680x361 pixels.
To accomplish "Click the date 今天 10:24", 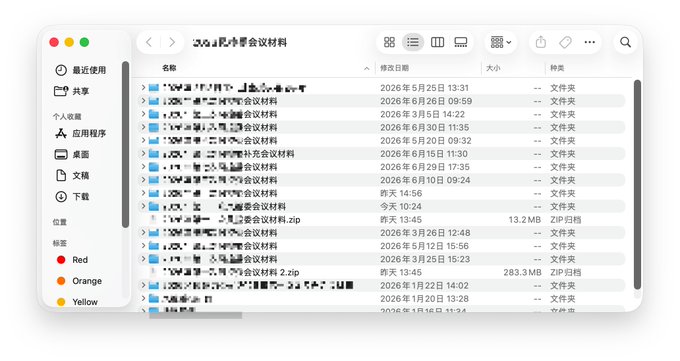I will pyautogui.click(x=401, y=207).
